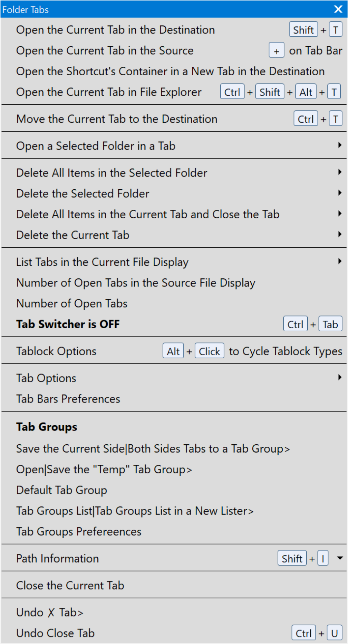Expand Delete the Current Tab submenu
The image size is (348, 644).
tap(174, 235)
